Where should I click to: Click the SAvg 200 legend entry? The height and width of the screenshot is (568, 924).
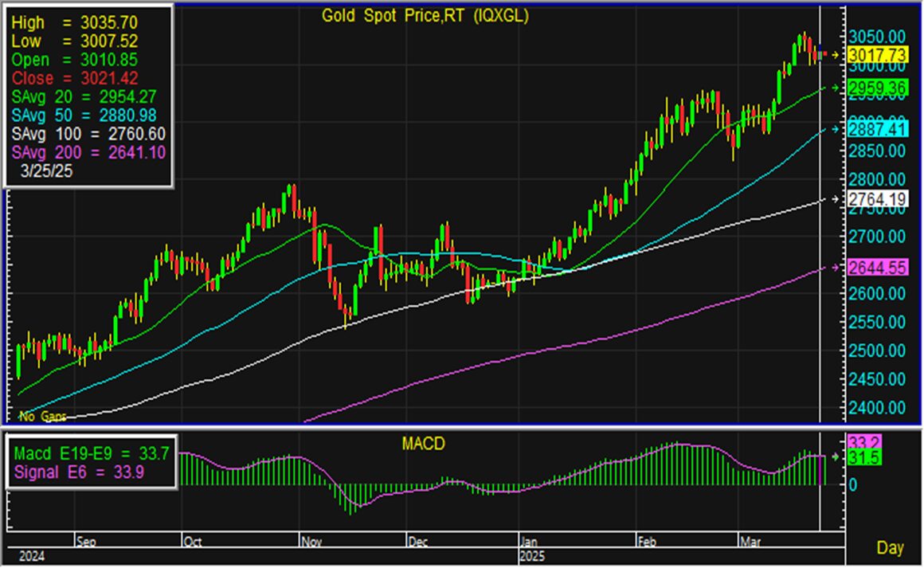[x=88, y=151]
